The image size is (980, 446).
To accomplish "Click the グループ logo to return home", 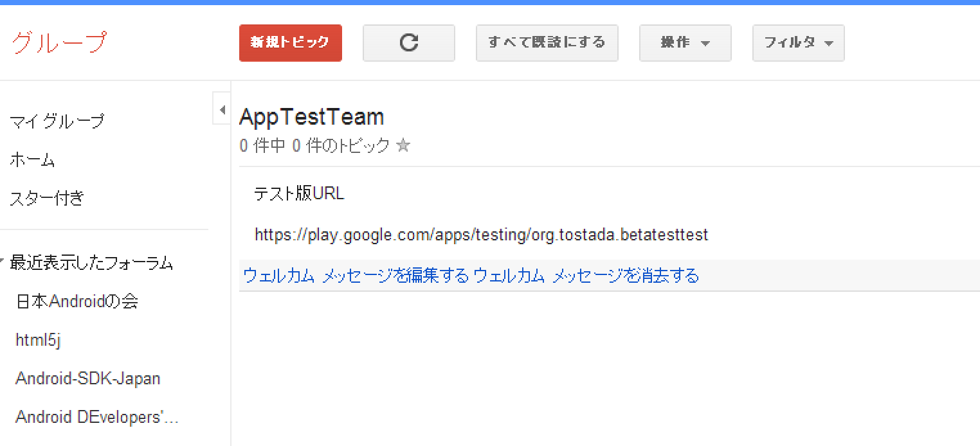I will click(60, 42).
